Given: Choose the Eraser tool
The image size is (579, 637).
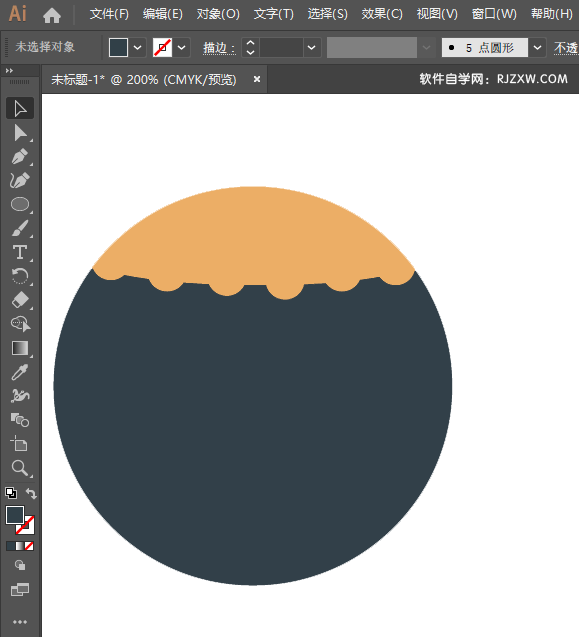Looking at the screenshot, I should [20, 300].
